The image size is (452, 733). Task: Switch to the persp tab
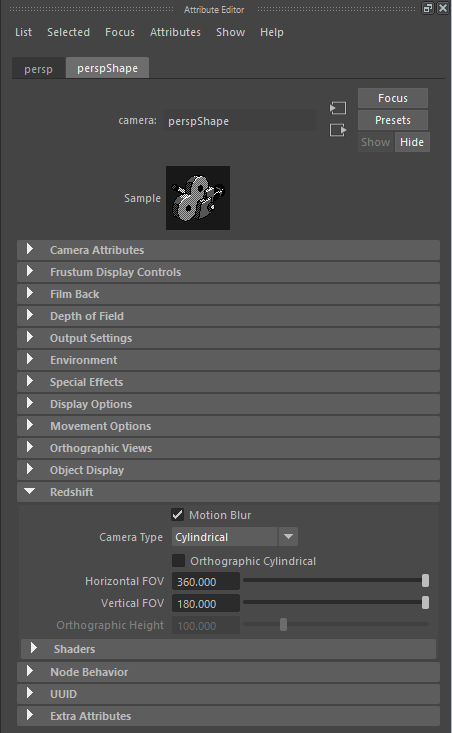(38, 69)
